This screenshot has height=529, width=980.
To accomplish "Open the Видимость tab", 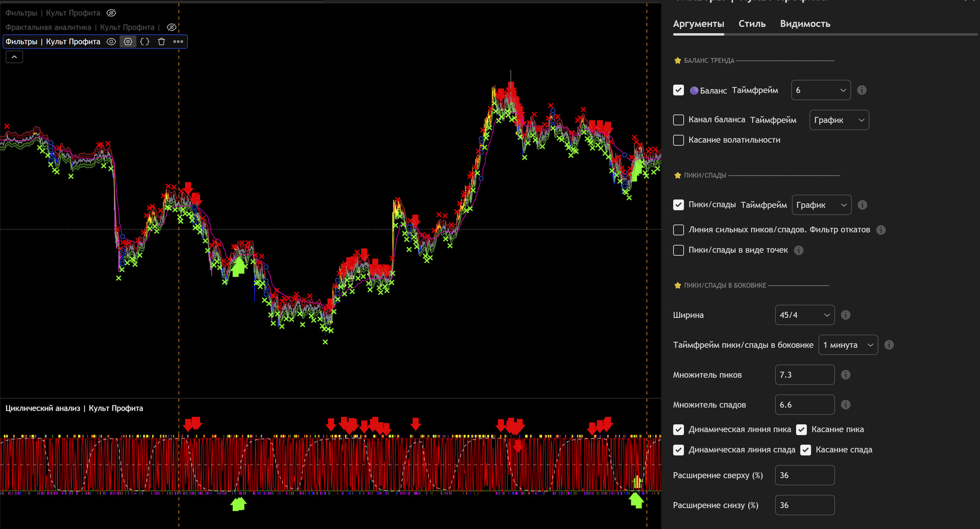I will [805, 24].
